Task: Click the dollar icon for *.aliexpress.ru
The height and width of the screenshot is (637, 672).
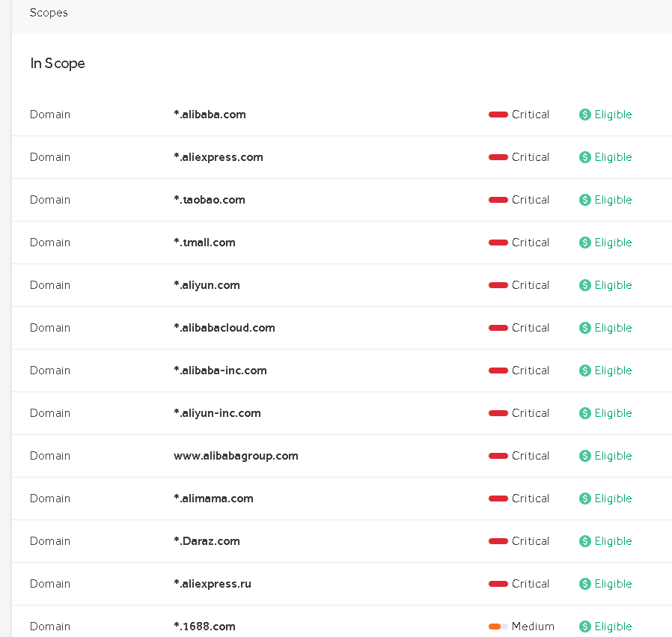Action: 585,584
